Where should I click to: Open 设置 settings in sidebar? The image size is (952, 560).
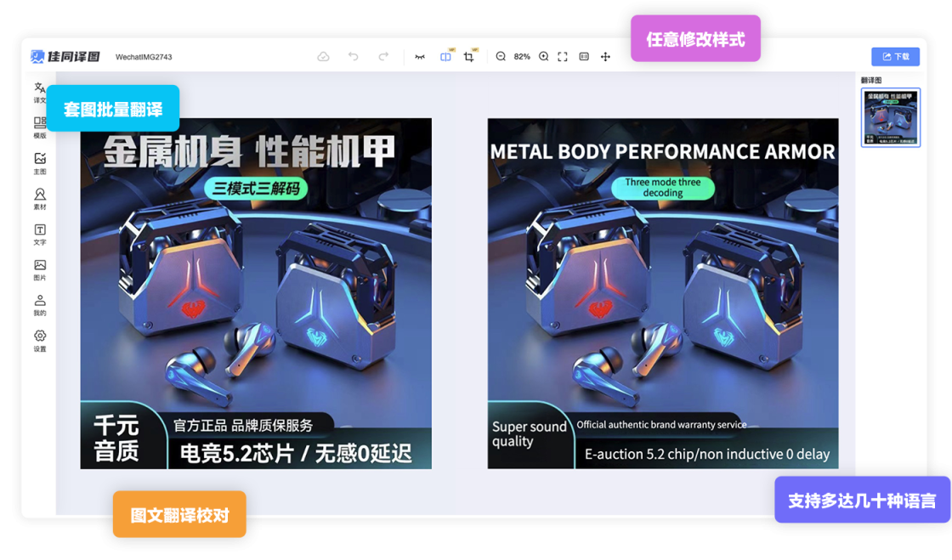pyautogui.click(x=40, y=341)
